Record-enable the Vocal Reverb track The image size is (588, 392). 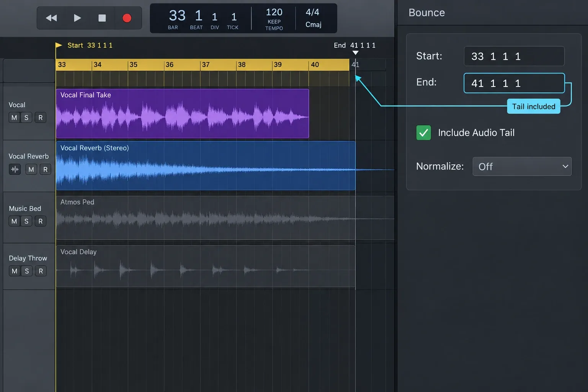tap(46, 169)
